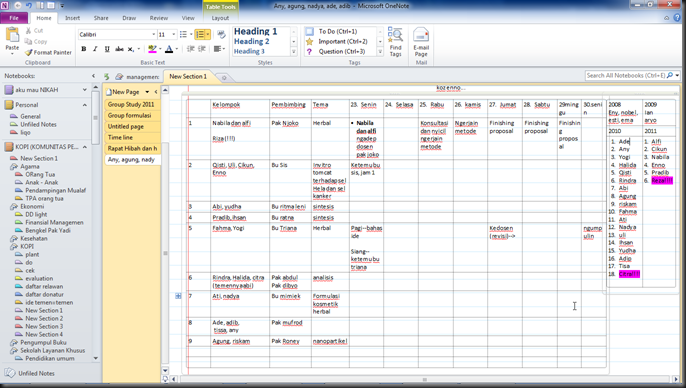Toggle underline formatting
This screenshot has width=686, height=388.
point(107,49)
